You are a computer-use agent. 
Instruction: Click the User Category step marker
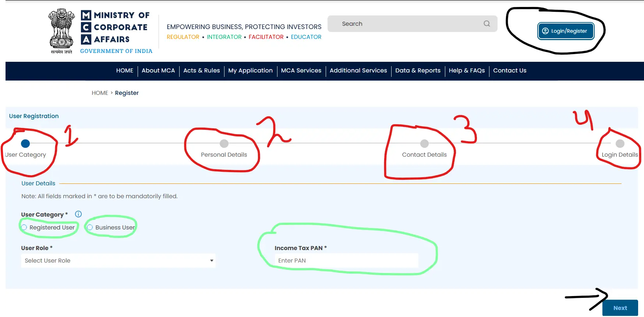point(25,143)
